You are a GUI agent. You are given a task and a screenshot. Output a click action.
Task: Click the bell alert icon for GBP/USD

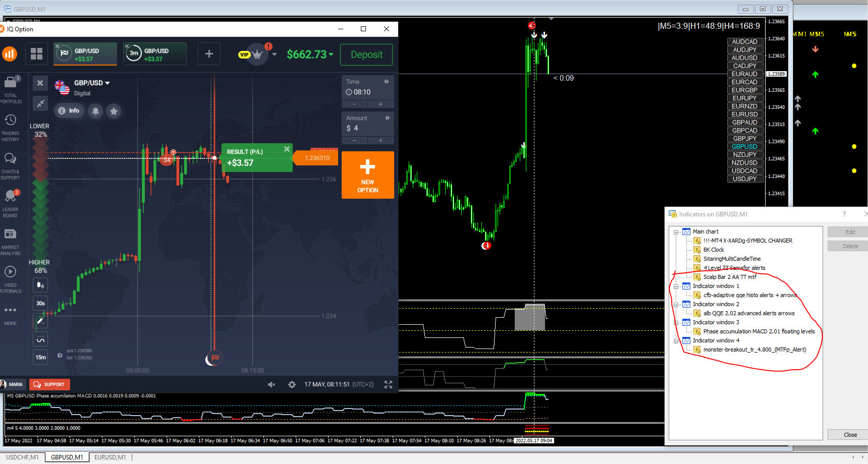coord(95,111)
